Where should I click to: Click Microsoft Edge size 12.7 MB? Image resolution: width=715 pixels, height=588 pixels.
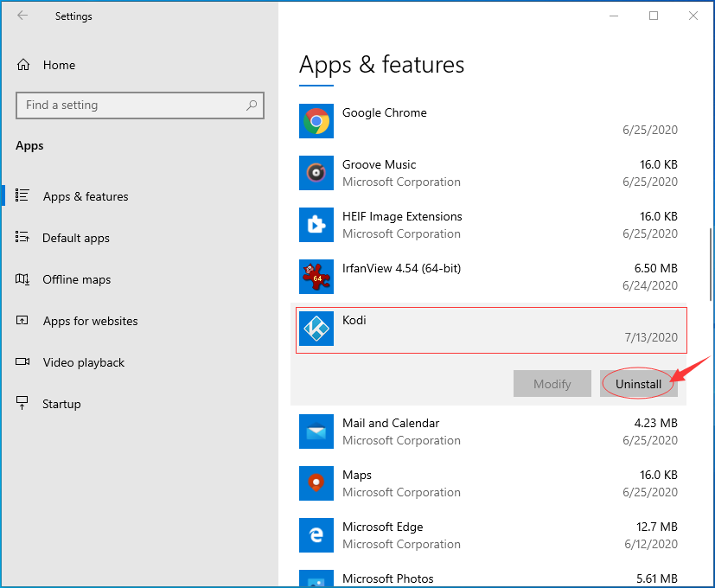click(656, 527)
